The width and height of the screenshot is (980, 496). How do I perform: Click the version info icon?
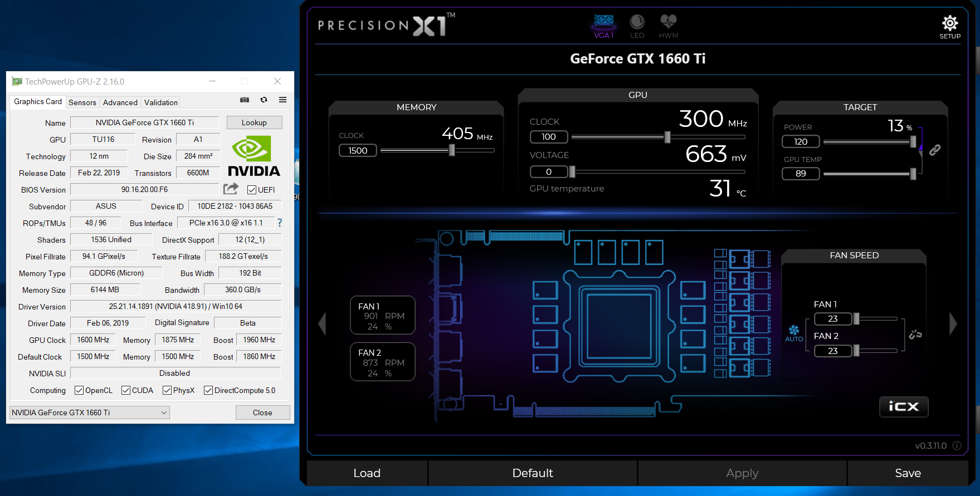[957, 445]
